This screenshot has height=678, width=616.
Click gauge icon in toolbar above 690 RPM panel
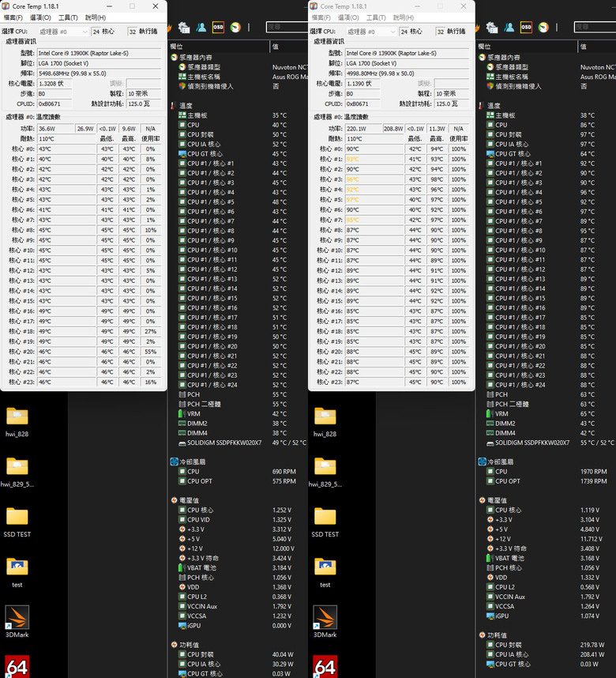click(x=235, y=27)
